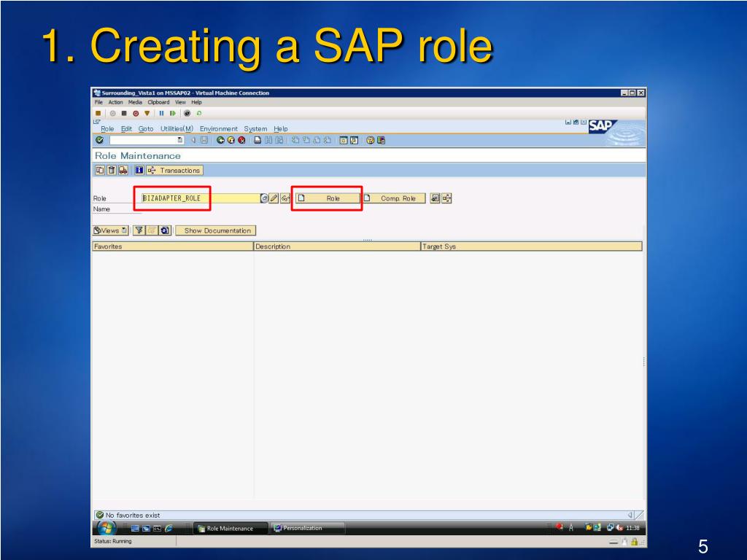Click the Favorites column header
The height and width of the screenshot is (560, 747).
pos(172,246)
